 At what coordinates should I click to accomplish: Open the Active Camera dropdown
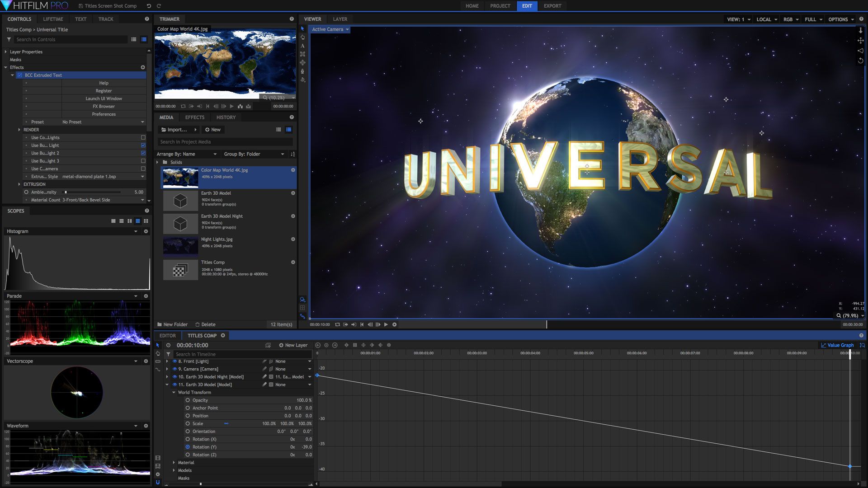click(x=330, y=29)
